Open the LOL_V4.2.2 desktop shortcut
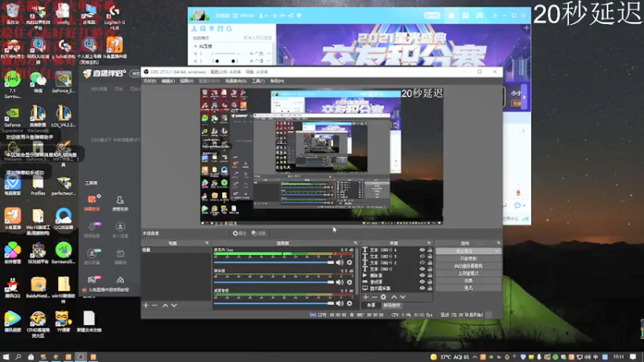The image size is (644, 362). tap(64, 116)
